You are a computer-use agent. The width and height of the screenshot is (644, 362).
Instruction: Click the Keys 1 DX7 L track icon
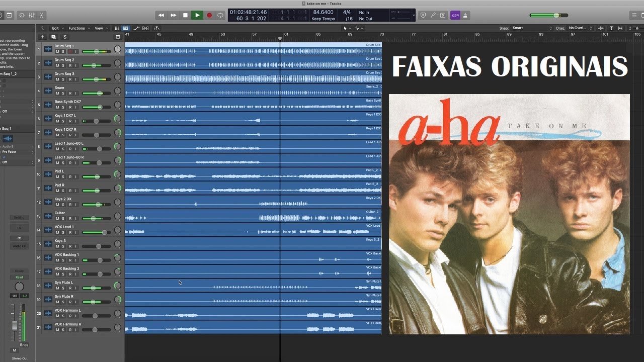(48, 119)
